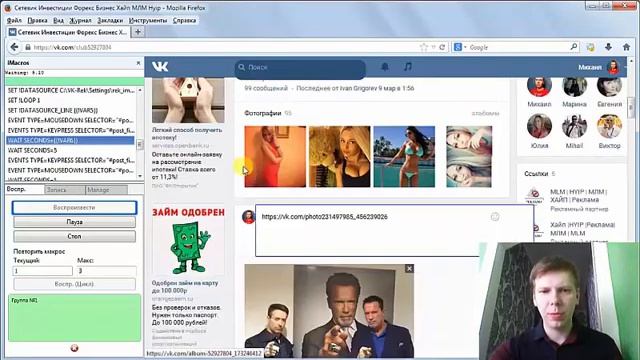Open the Ссылки section heading
640x360 pixels.
point(536,174)
